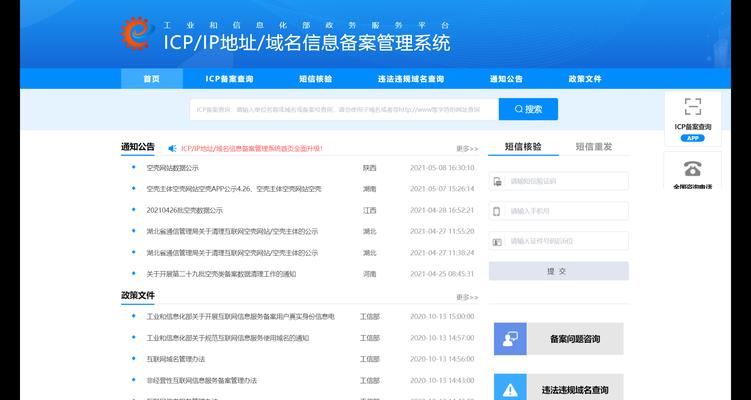Click the 政策文件 section heading
Viewport: 751px width, 400px height.
(138, 295)
